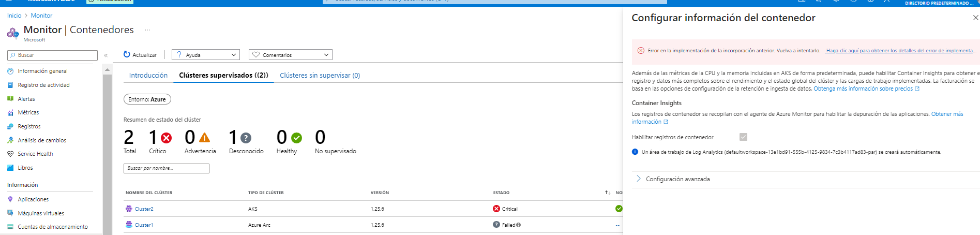This screenshot has width=980, height=235.
Task: Click the red Crítico status icon
Action: (166, 138)
